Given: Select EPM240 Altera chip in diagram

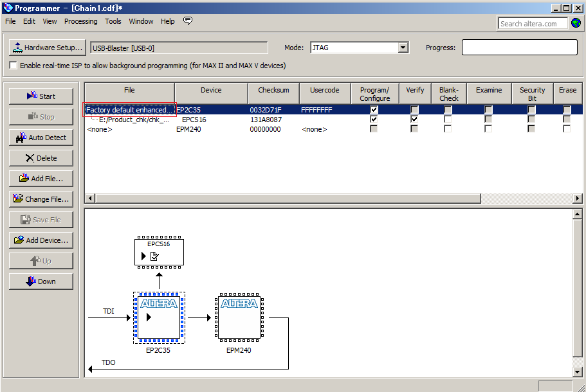Looking at the screenshot, I should point(239,317).
